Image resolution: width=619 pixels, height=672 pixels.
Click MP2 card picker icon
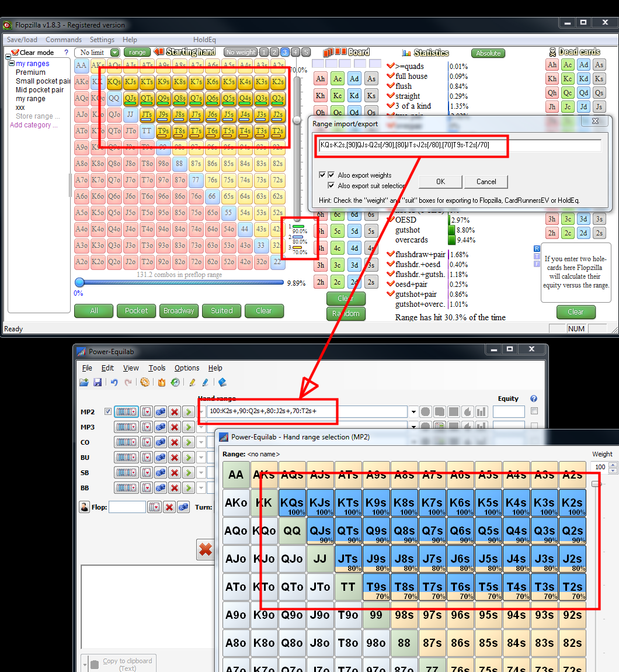coord(147,412)
